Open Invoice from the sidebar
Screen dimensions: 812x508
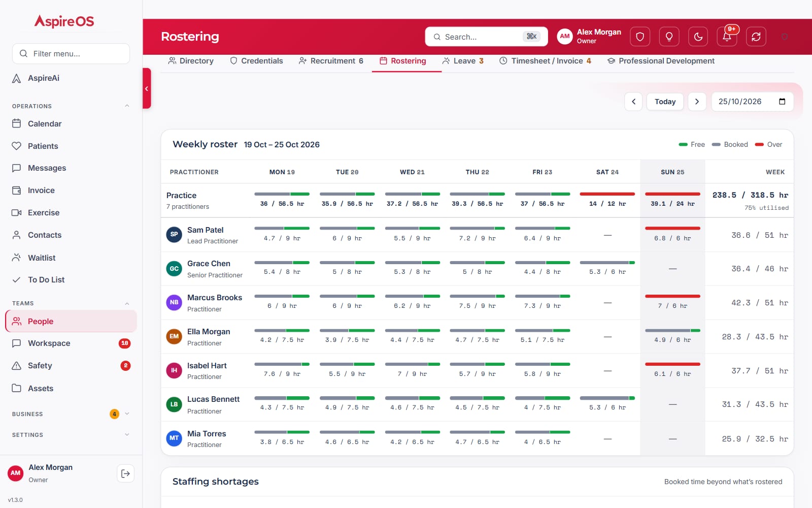pos(71,190)
